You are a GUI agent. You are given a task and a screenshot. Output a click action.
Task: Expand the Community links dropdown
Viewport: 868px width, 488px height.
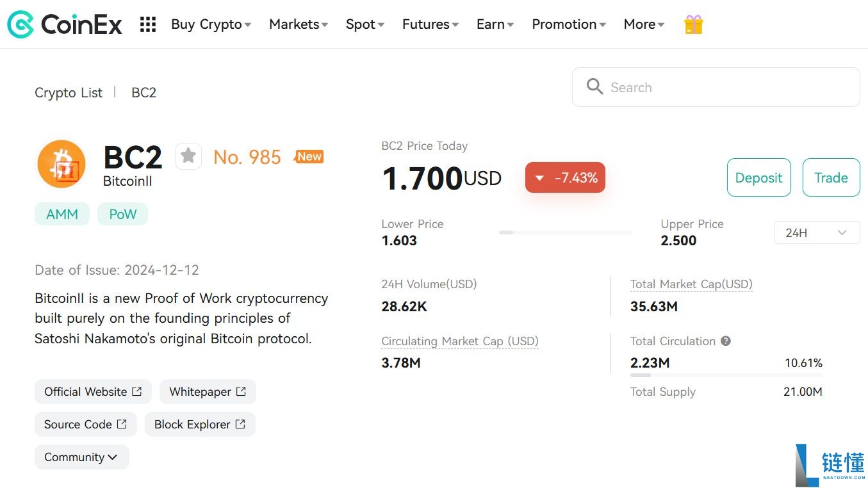pos(81,457)
